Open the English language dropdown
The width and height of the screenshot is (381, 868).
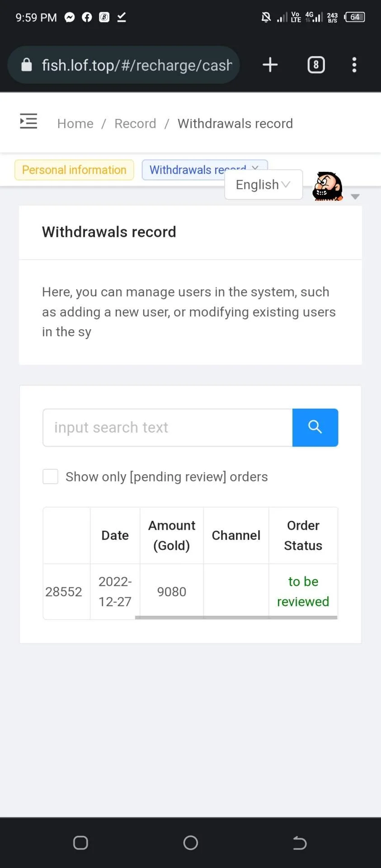tap(263, 184)
